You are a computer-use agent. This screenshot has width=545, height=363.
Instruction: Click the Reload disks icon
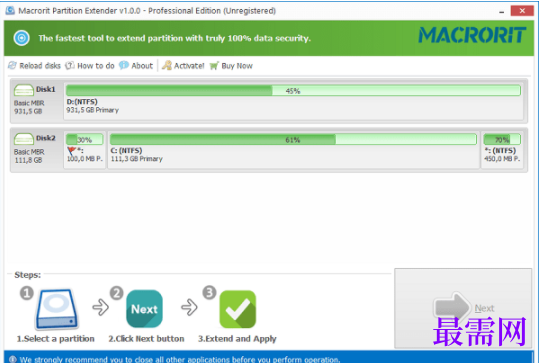coord(13,65)
